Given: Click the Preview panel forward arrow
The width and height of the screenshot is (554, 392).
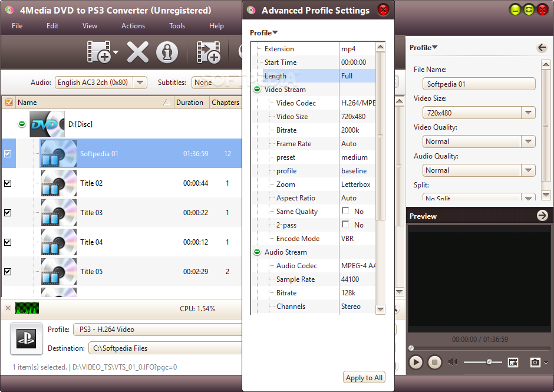Looking at the screenshot, I should (x=542, y=215).
